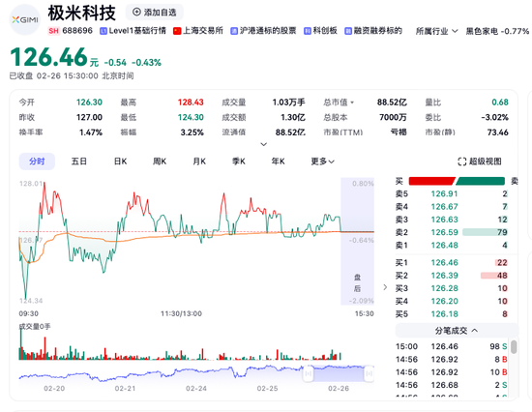This screenshot has height=412, width=532.
Task: Select the 月K chart tab
Action: pyautogui.click(x=199, y=162)
